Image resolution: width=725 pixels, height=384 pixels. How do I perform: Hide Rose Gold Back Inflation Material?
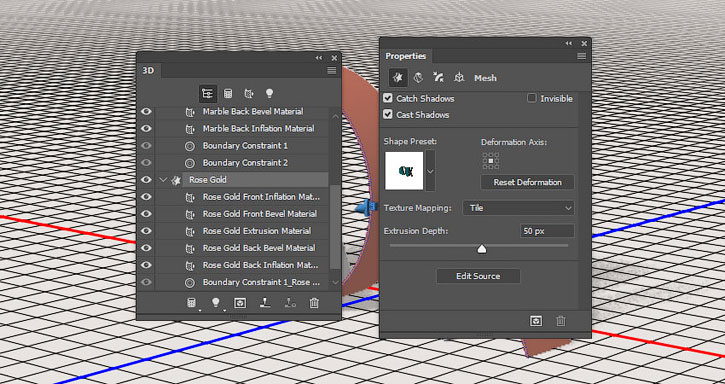click(146, 265)
